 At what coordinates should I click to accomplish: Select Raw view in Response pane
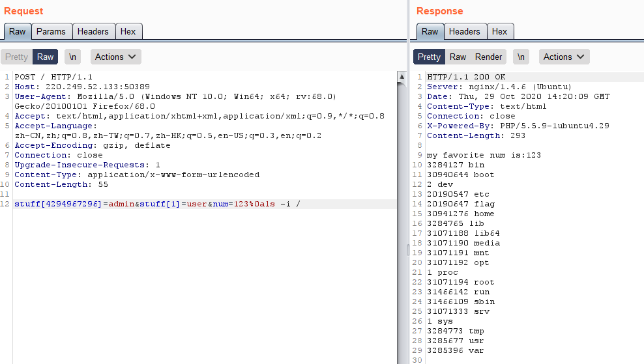(x=458, y=57)
